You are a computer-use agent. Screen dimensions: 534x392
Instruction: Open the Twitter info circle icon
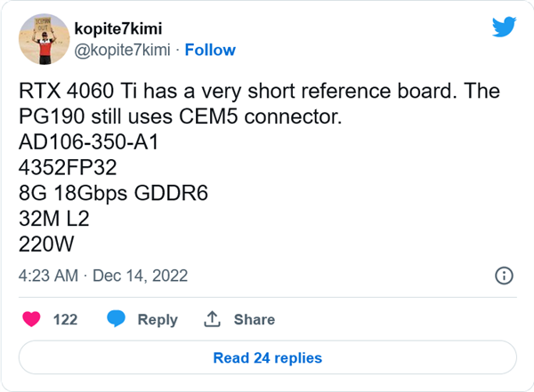click(502, 276)
